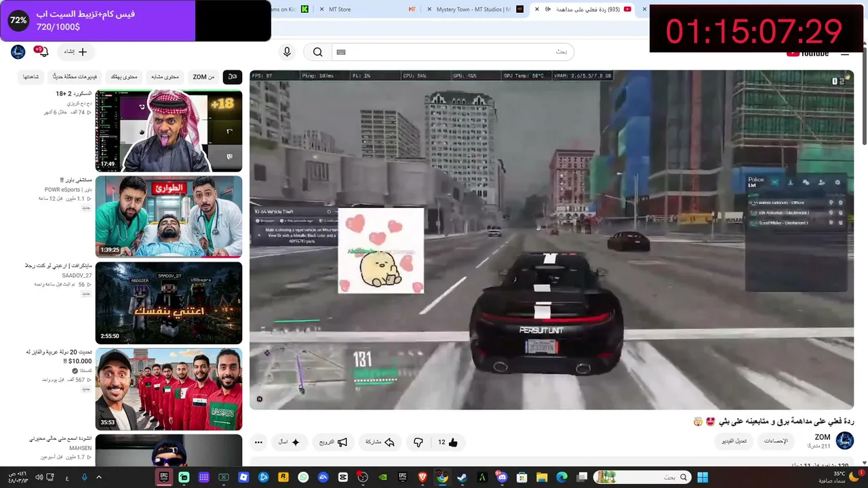Select the 'الكل' filter chip
The image size is (868, 488).
233,77
